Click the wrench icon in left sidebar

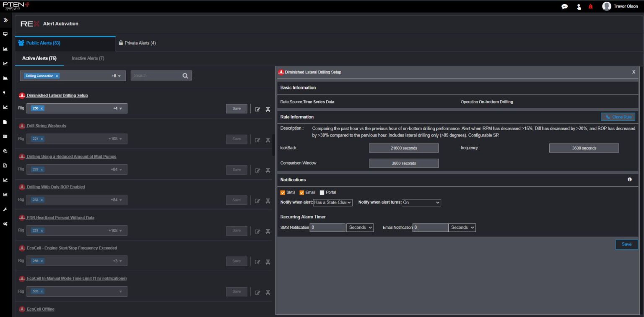(x=5, y=209)
